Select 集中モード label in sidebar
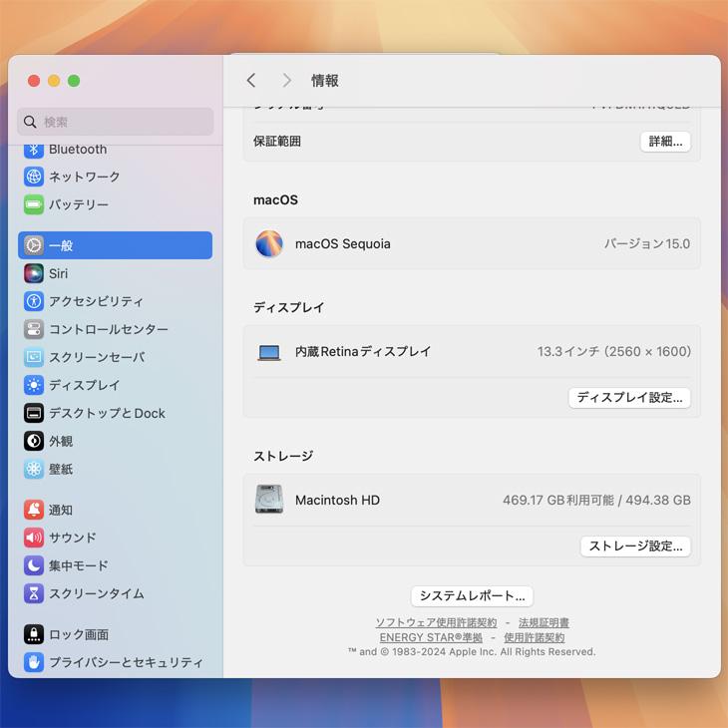Viewport: 728px width, 728px height. [x=79, y=566]
